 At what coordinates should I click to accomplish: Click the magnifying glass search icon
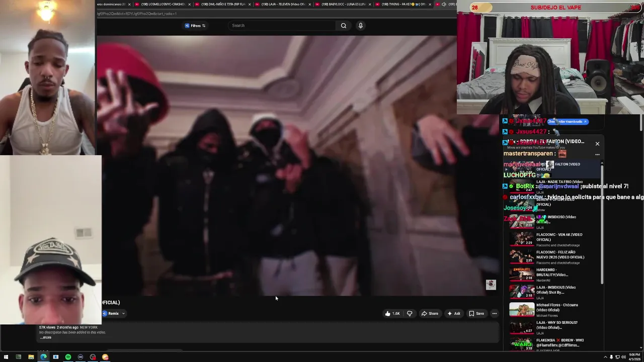click(344, 26)
